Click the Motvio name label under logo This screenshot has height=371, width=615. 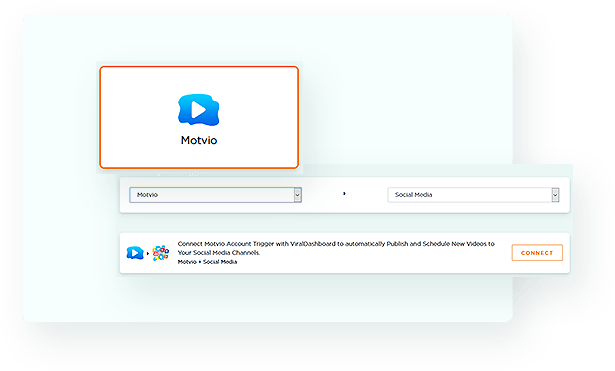coord(199,140)
